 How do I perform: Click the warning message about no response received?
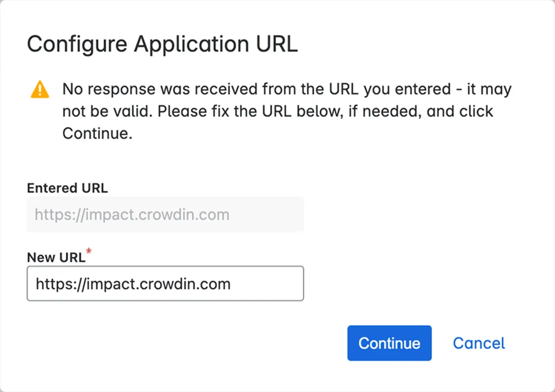[x=277, y=110]
